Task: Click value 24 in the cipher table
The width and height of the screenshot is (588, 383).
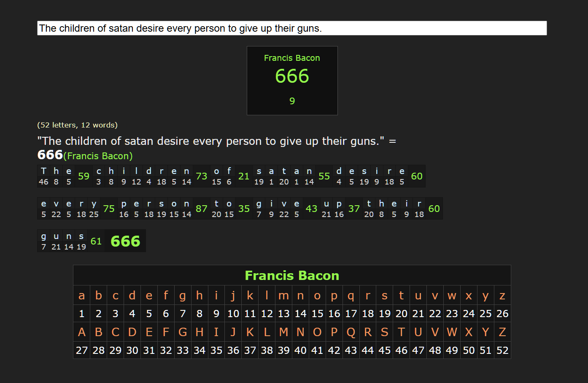Action: point(469,314)
